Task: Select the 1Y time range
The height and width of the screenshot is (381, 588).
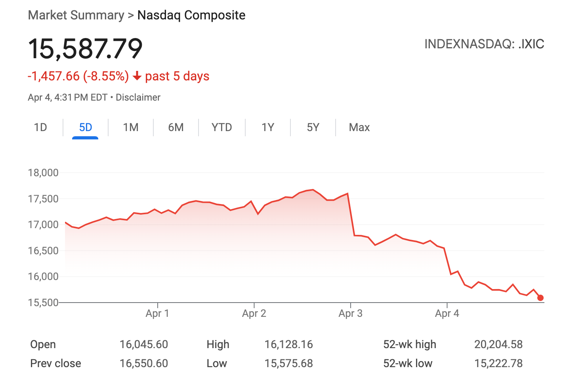Action: click(x=268, y=128)
